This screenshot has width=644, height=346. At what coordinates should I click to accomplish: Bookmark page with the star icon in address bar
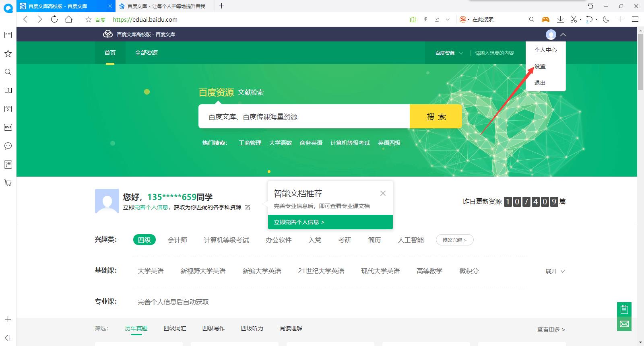[x=89, y=19]
